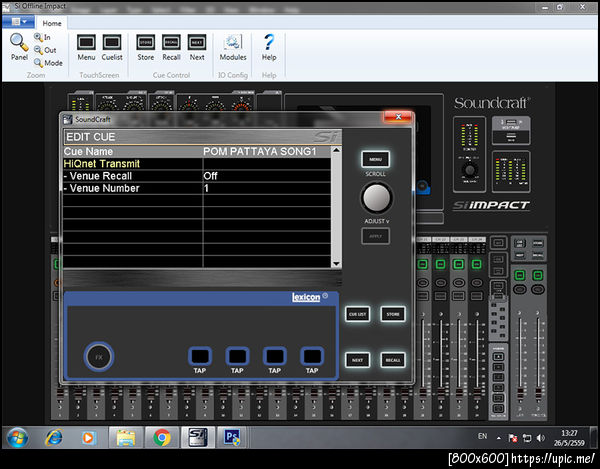Open the application menu dropdown beside Home tab
This screenshot has width=600, height=469.
tap(20, 22)
